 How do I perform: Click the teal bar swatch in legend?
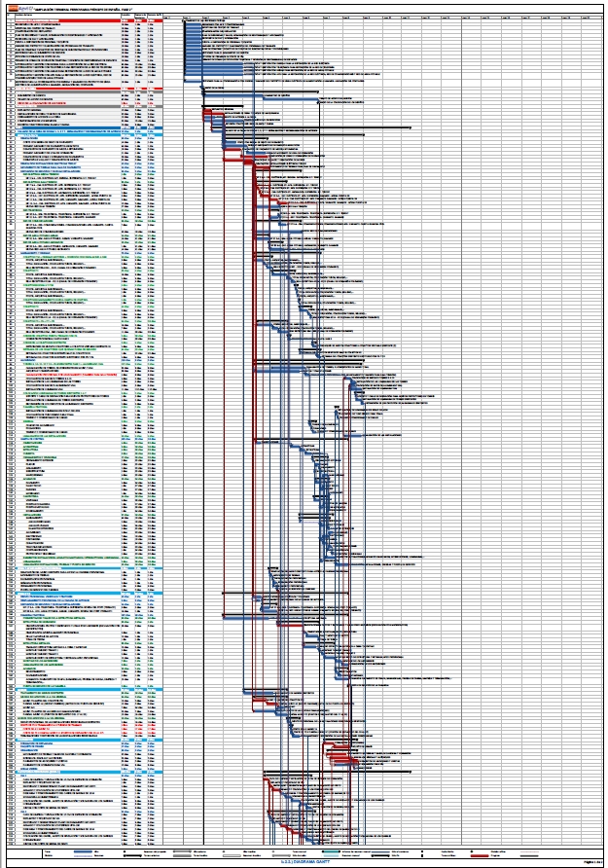point(331,851)
